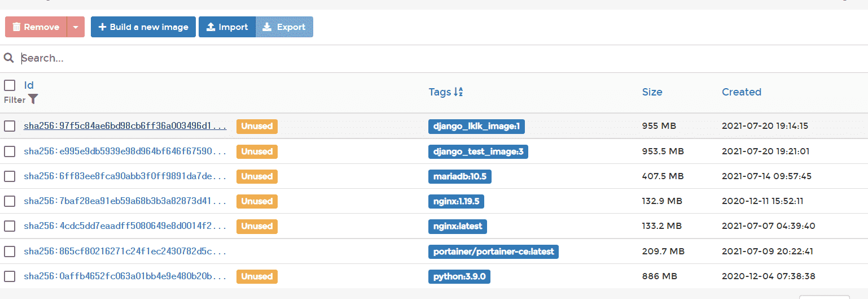This screenshot has width=868, height=299.
Task: Click Unused badge on python:3.9.0 row
Action: (x=257, y=276)
